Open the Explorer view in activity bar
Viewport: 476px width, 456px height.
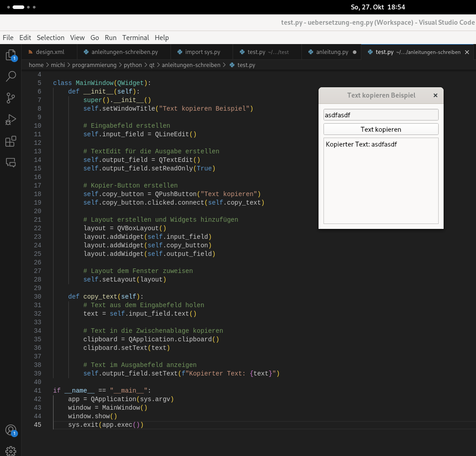pyautogui.click(x=11, y=55)
